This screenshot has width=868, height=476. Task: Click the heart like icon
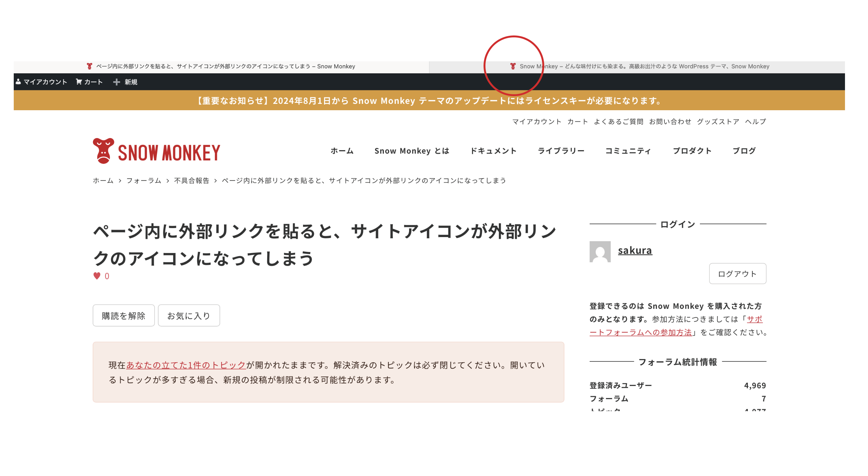tap(97, 276)
